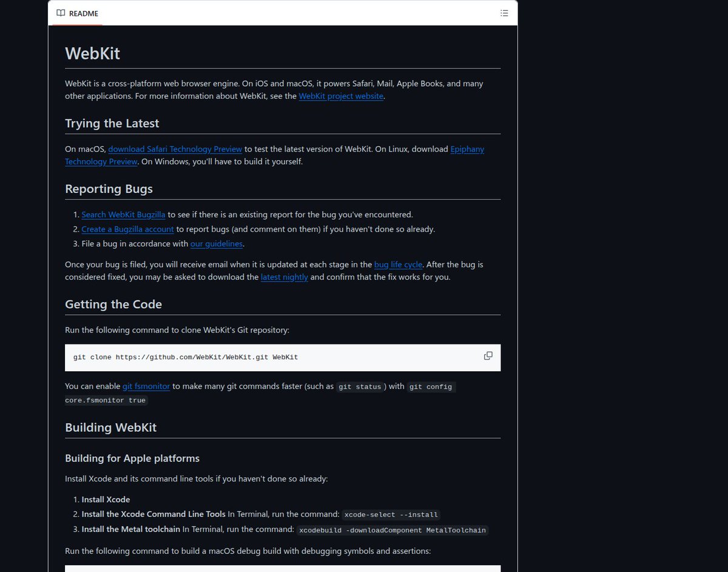Click the README book icon
Viewport: 728px width, 572px height.
pyautogui.click(x=61, y=13)
